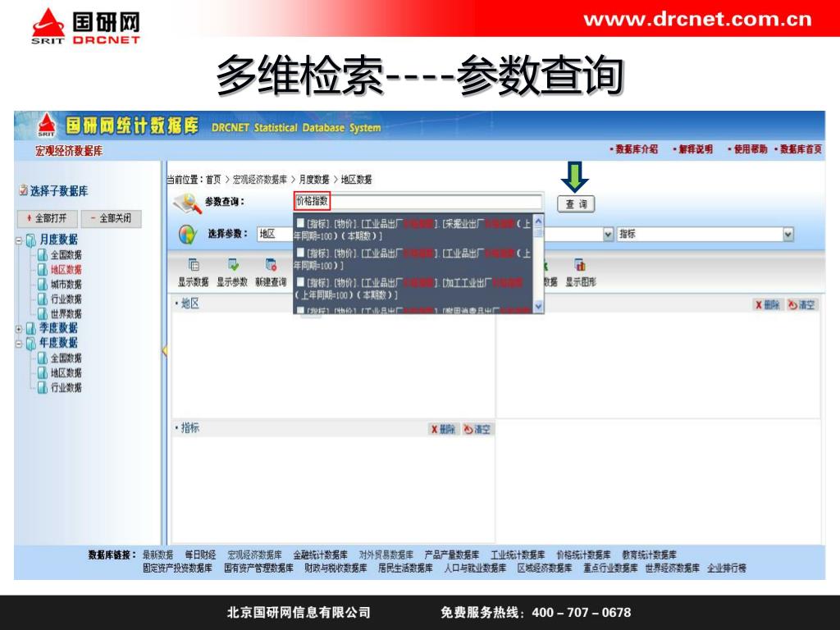
Task: Click the 月度数据 folder icon in tree
Action: point(31,240)
